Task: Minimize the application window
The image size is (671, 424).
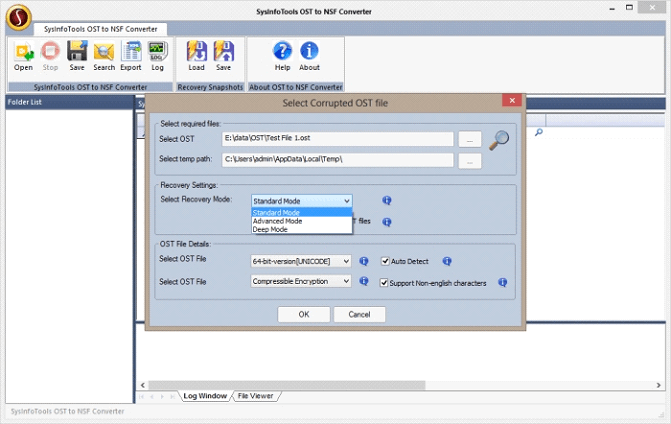Action: tap(612, 8)
